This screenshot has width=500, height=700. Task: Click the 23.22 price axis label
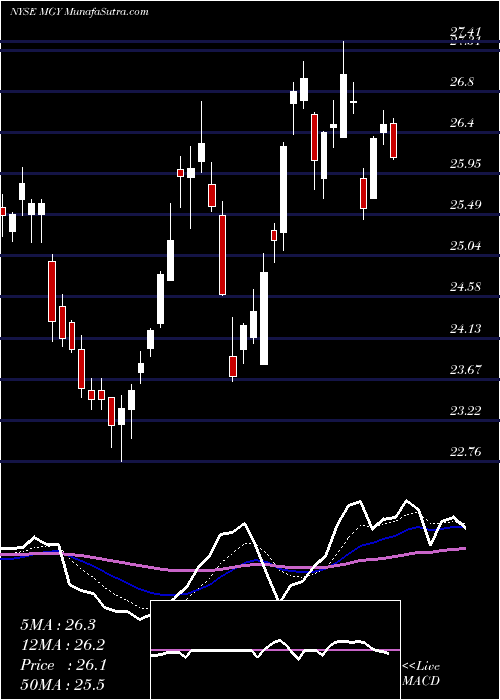tap(468, 411)
